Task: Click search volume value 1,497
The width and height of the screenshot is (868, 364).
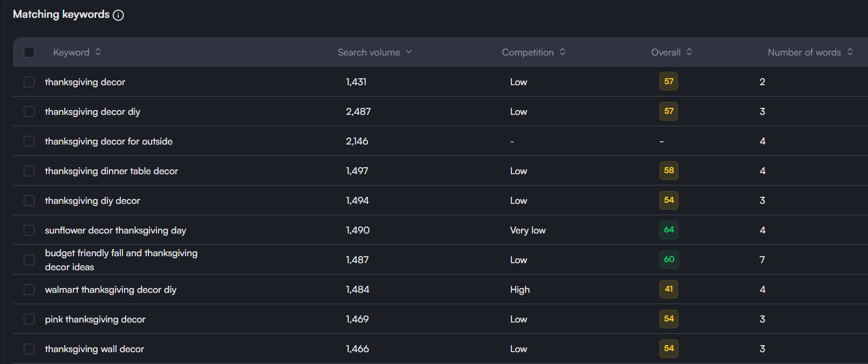Action: point(357,171)
